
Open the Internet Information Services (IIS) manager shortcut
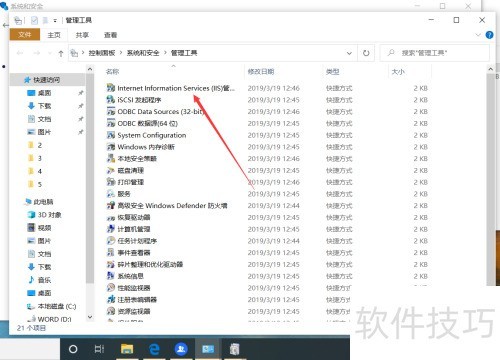click(171, 88)
